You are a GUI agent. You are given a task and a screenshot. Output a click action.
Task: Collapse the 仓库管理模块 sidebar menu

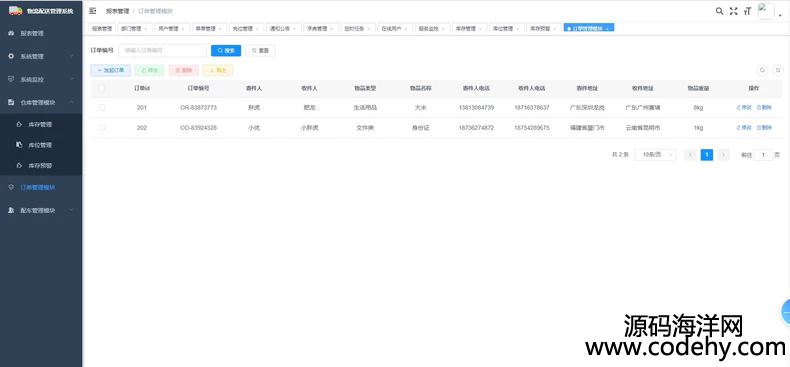[x=72, y=102]
